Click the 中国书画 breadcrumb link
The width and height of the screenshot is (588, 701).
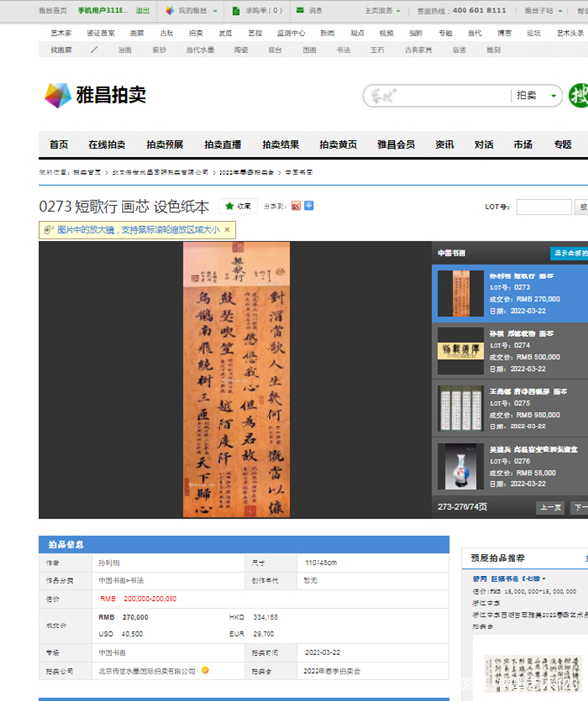(299, 173)
